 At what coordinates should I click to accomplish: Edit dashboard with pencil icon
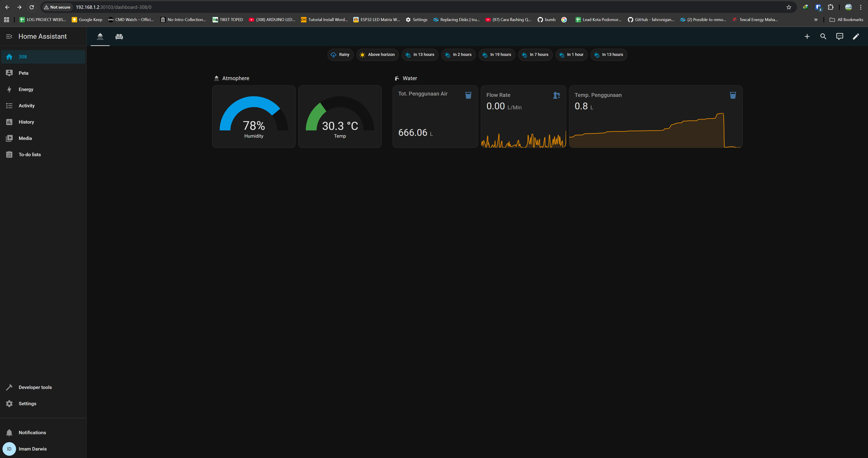pos(856,36)
